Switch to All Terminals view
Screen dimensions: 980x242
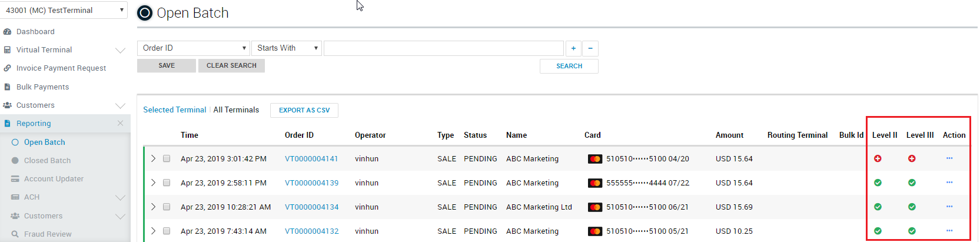236,110
